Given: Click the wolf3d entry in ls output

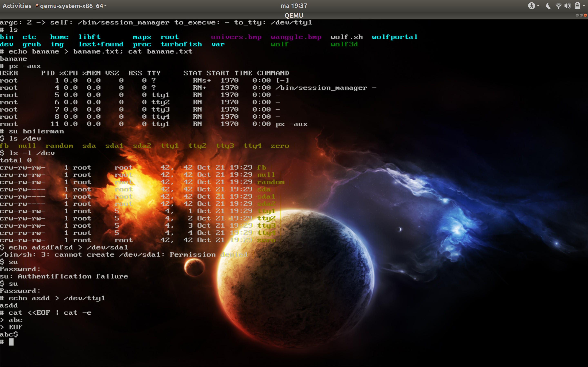Looking at the screenshot, I should 344,44.
